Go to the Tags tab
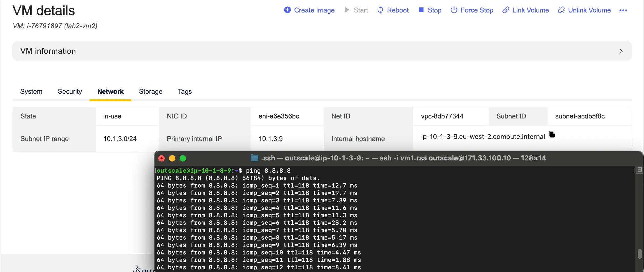 185,92
